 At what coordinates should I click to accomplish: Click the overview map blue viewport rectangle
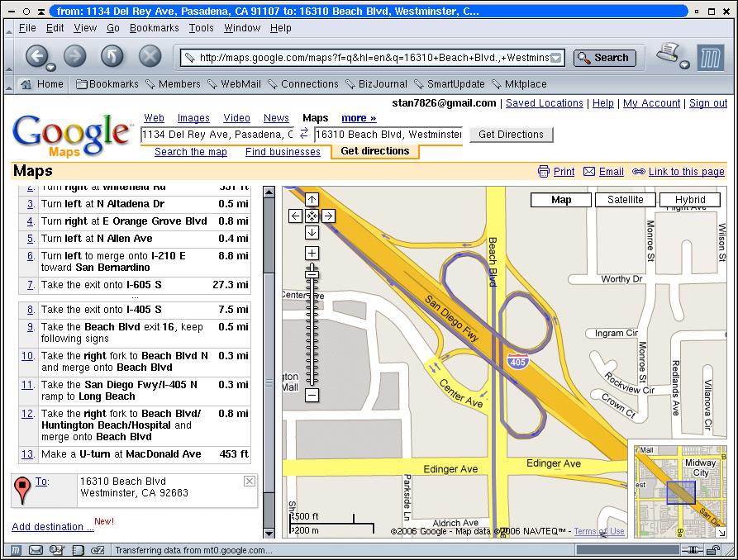pos(681,492)
